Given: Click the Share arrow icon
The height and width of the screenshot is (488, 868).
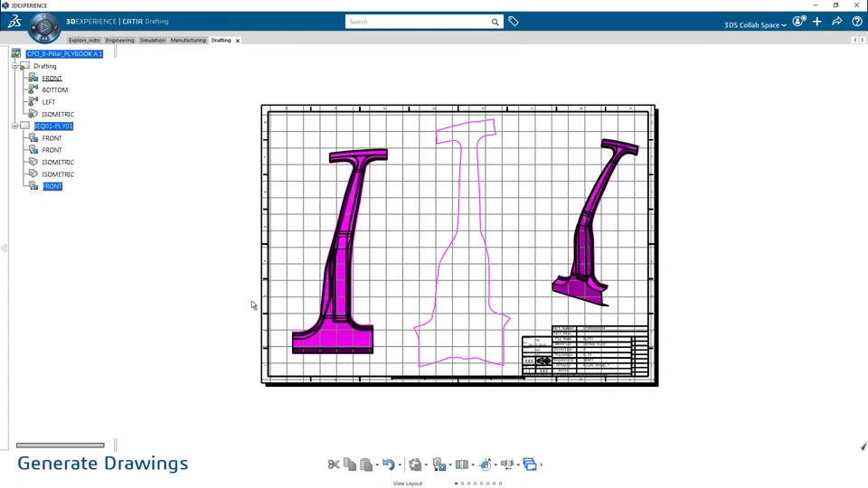Looking at the screenshot, I should pos(837,22).
